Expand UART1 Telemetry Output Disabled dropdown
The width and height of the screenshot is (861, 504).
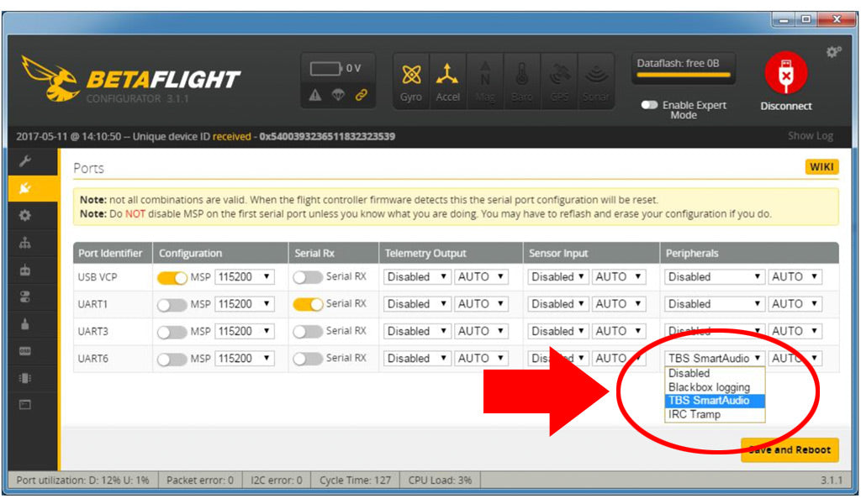coord(417,304)
